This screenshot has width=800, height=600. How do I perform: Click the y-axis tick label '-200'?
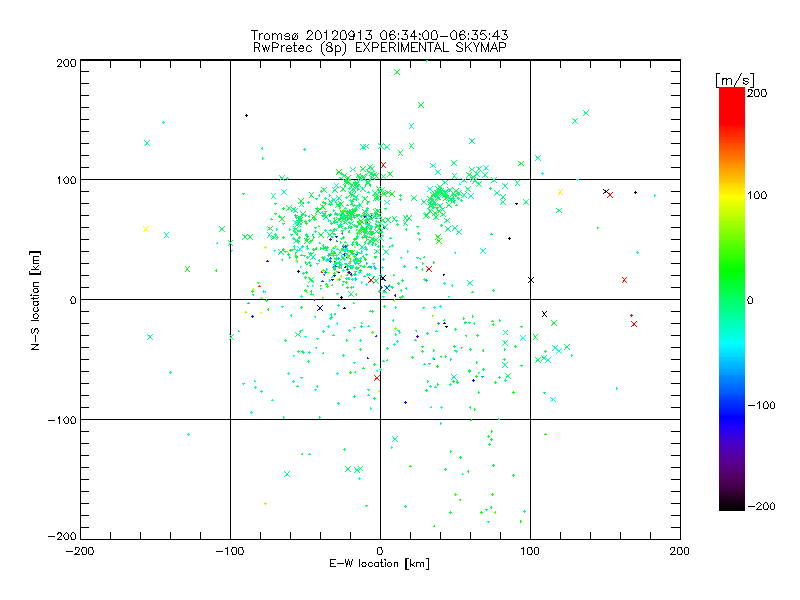click(62, 536)
